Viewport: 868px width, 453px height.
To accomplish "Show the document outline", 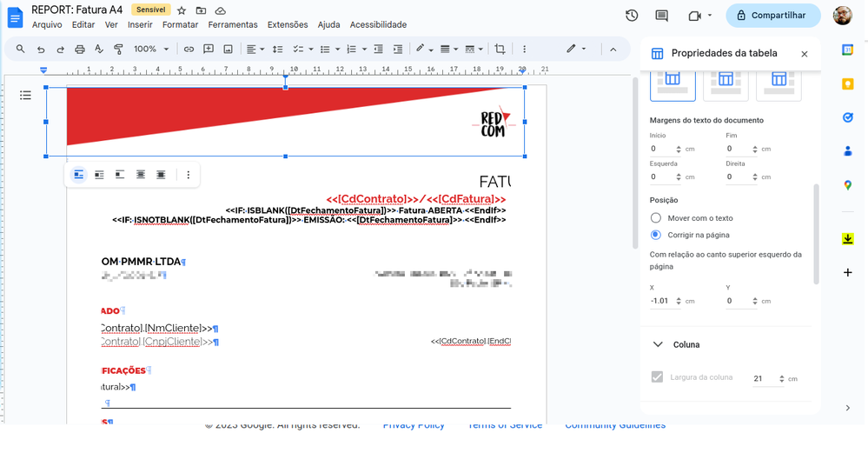I will coord(25,96).
